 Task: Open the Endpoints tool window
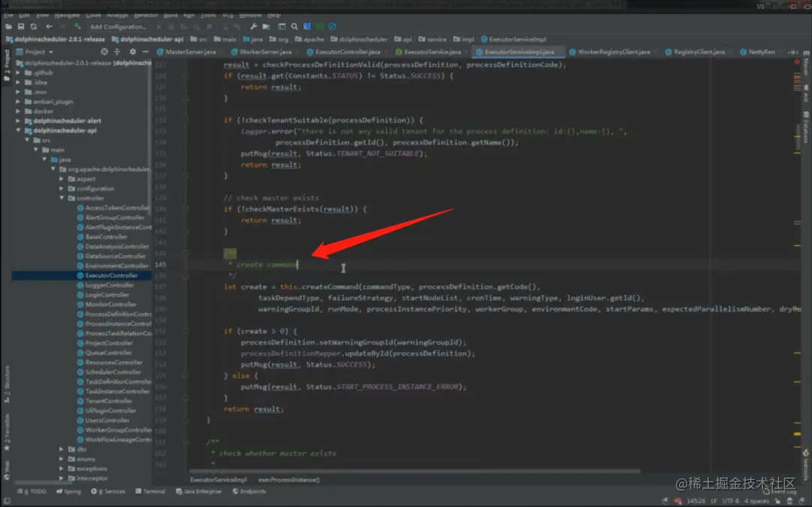tap(249, 491)
